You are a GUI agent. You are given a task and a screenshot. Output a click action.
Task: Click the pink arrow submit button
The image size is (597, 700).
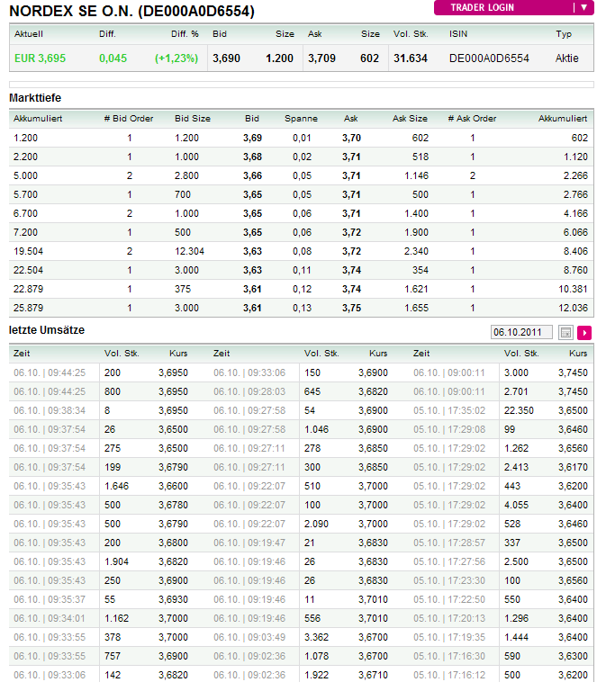584,332
